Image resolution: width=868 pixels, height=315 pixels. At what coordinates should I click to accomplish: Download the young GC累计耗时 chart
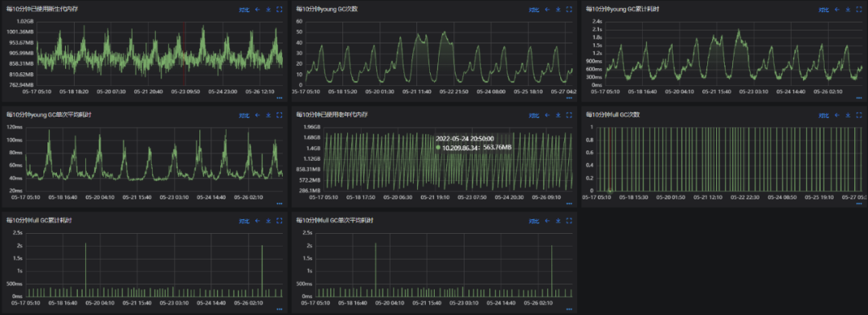(x=848, y=10)
